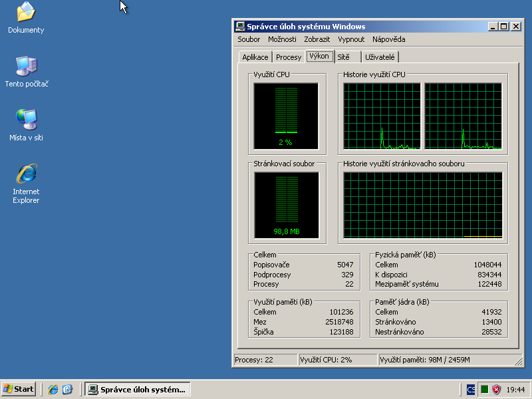Open the Start menu
The width and height of the screenshot is (532, 399).
click(x=19, y=389)
